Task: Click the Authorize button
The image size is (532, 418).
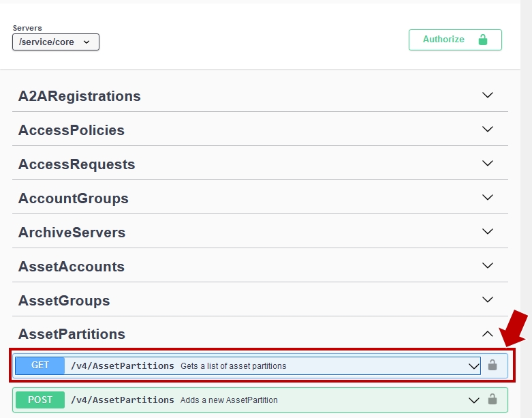Action: [x=455, y=40]
